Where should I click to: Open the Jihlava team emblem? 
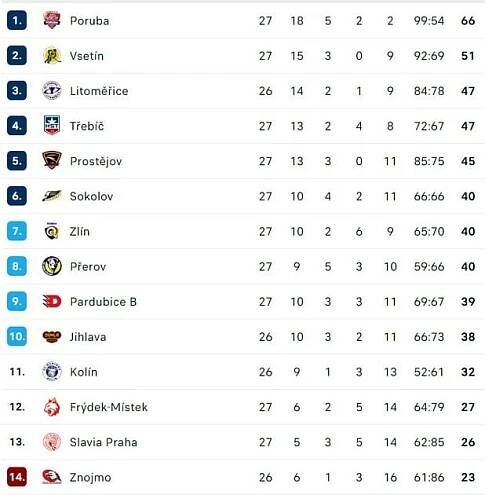click(52, 336)
